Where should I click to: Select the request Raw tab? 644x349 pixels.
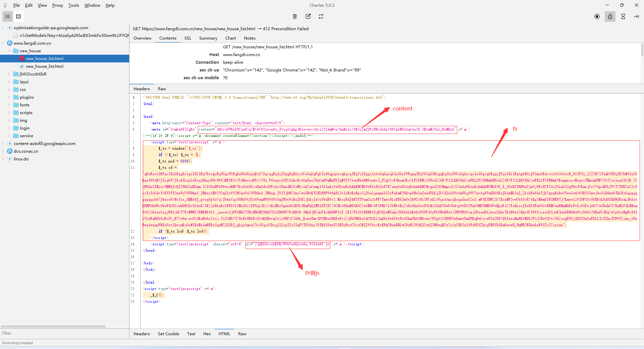[x=162, y=89]
